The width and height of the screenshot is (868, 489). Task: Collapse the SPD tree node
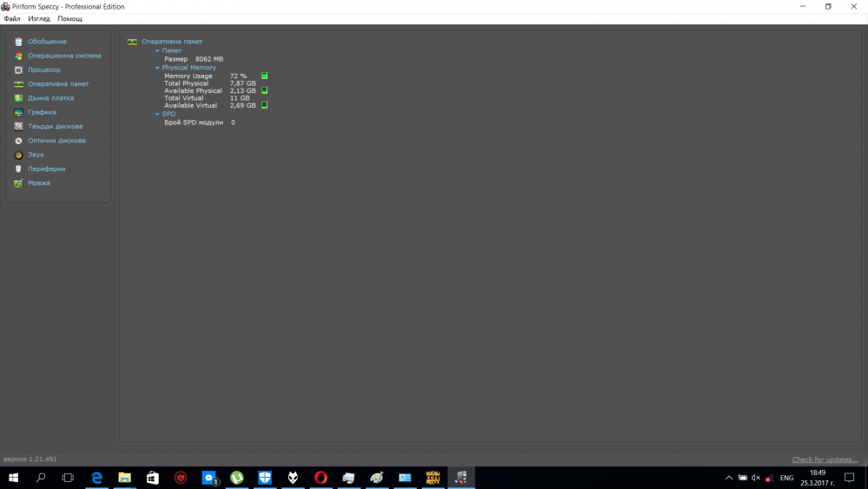(x=157, y=114)
